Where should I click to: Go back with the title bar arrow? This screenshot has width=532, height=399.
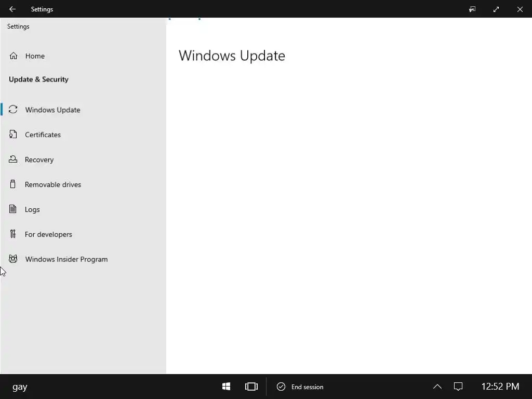coord(12,9)
